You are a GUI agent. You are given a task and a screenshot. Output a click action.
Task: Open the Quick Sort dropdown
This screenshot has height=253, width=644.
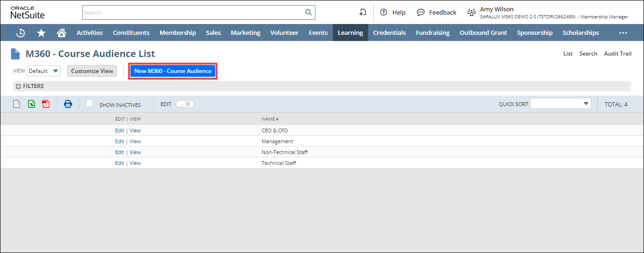(x=560, y=104)
